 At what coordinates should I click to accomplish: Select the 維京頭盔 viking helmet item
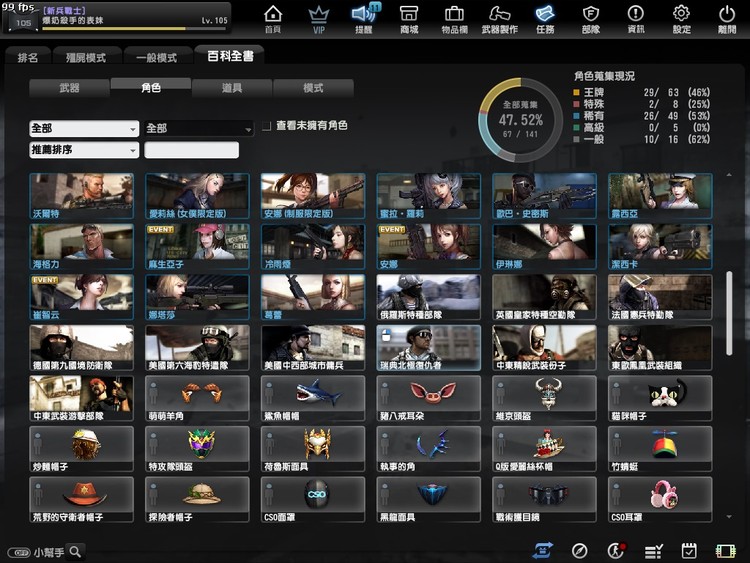[x=544, y=398]
